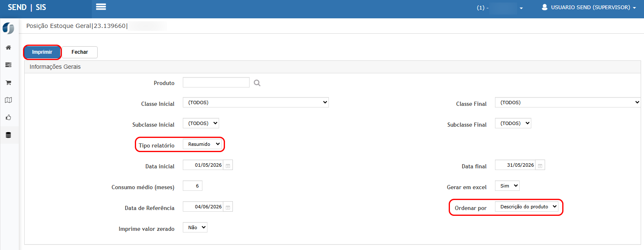644x250 pixels.
Task: Click the SEND logo icon in sidebar
Action: pyautogui.click(x=8, y=28)
